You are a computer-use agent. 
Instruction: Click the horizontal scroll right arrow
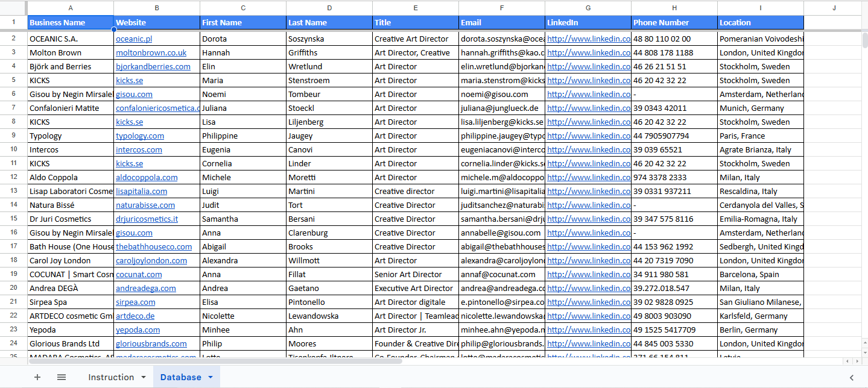(857, 361)
